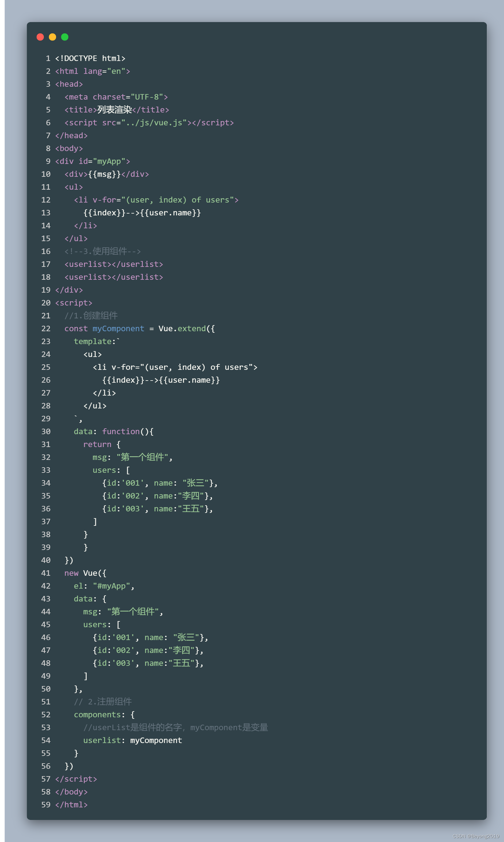
Task: Click the id:'002' entry on line 35
Action: click(157, 496)
